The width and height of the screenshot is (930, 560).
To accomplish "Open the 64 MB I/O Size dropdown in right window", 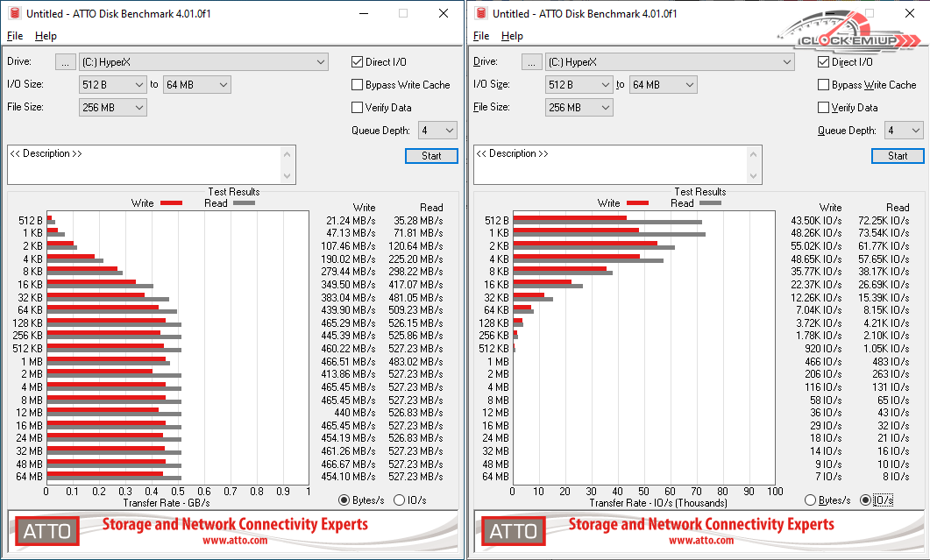I will coord(664,85).
